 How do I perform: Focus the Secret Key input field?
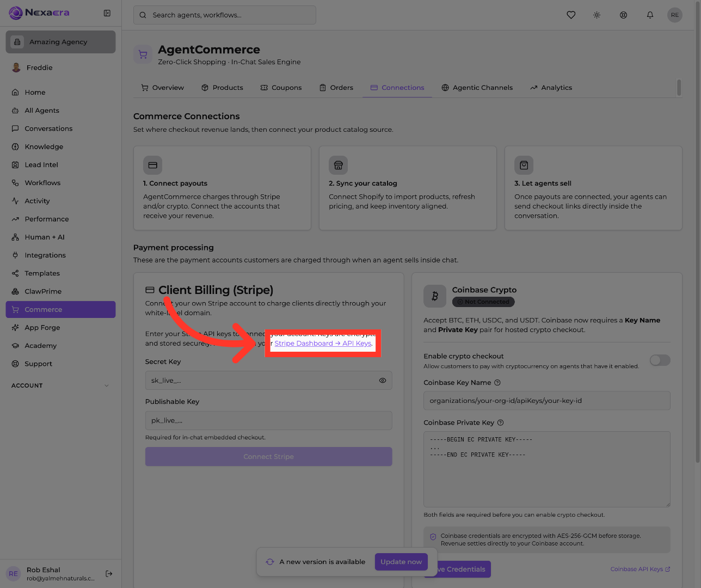click(x=268, y=381)
